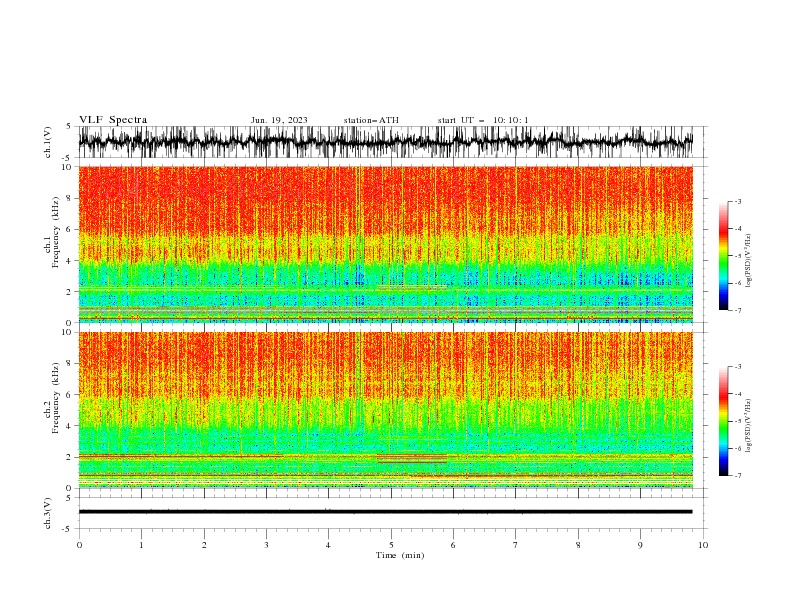Click inside the ch.2 spectrogram panel
The image size is (792, 612).
[385, 410]
